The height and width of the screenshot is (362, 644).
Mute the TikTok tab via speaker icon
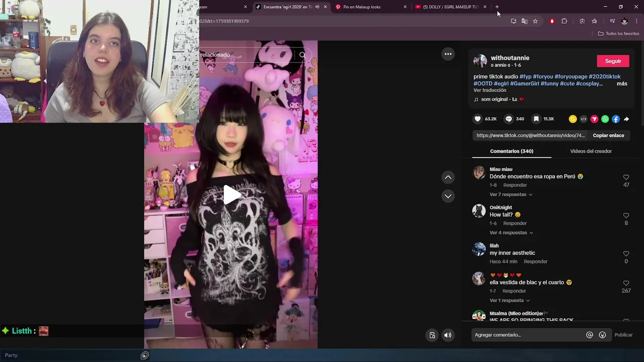(317, 7)
